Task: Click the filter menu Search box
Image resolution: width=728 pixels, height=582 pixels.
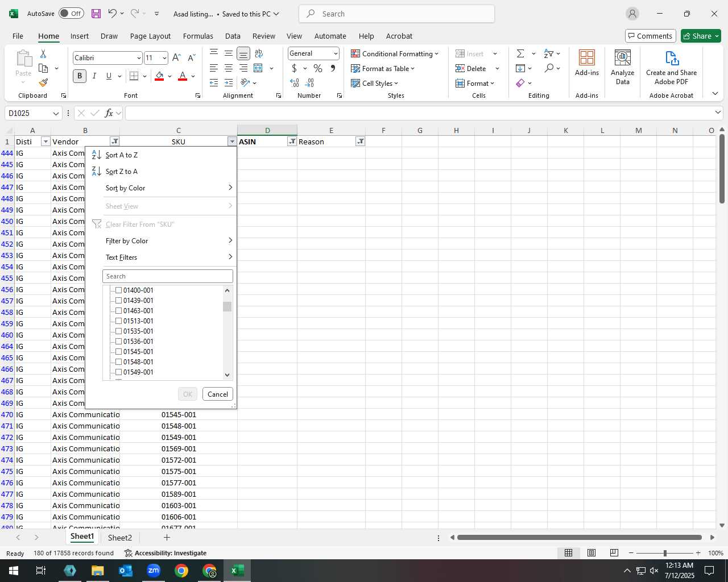Action: tap(168, 276)
